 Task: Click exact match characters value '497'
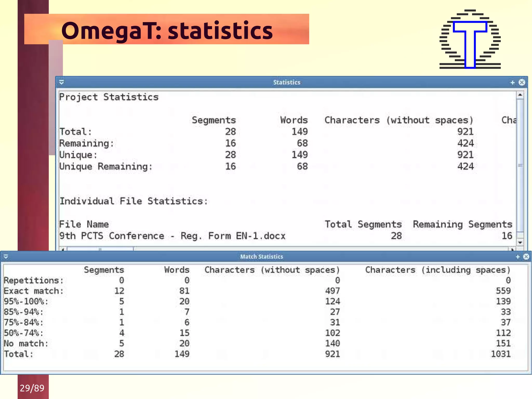coord(332,291)
